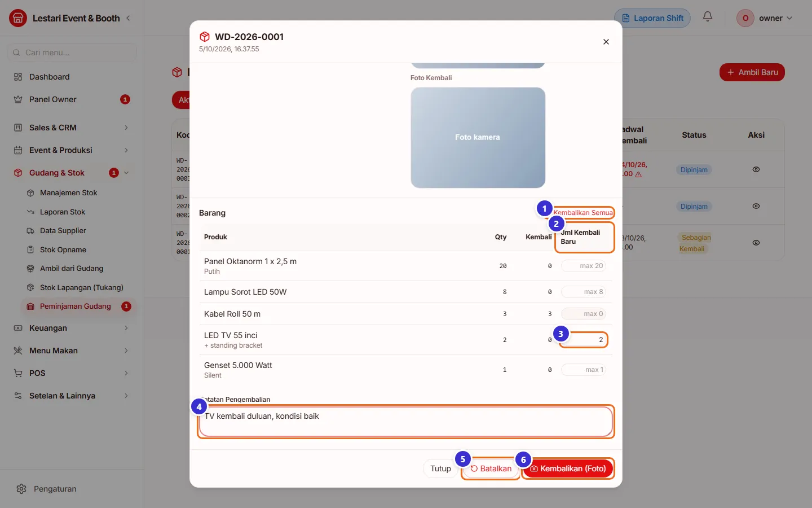812x508 pixels.
Task: Show details for the first Dipinjam loan
Action: (x=756, y=169)
